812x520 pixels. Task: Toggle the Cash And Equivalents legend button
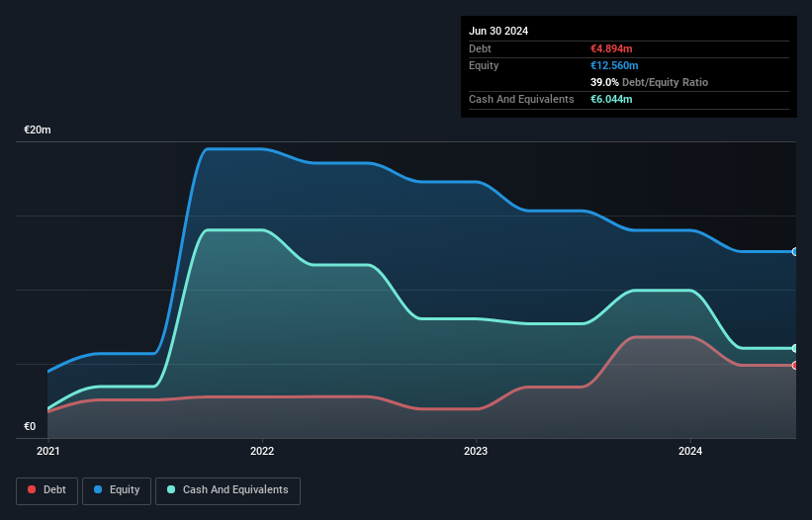[x=227, y=490]
